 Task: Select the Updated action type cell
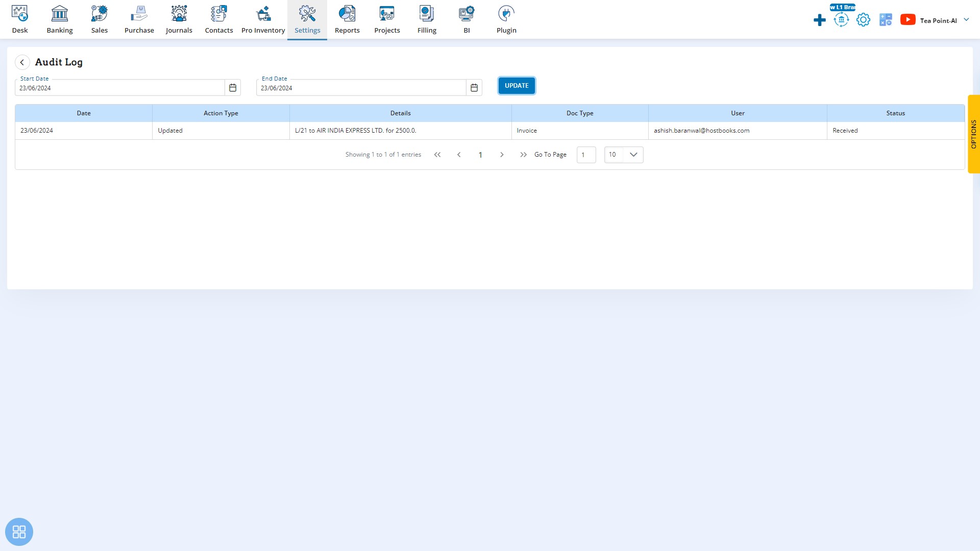point(221,131)
